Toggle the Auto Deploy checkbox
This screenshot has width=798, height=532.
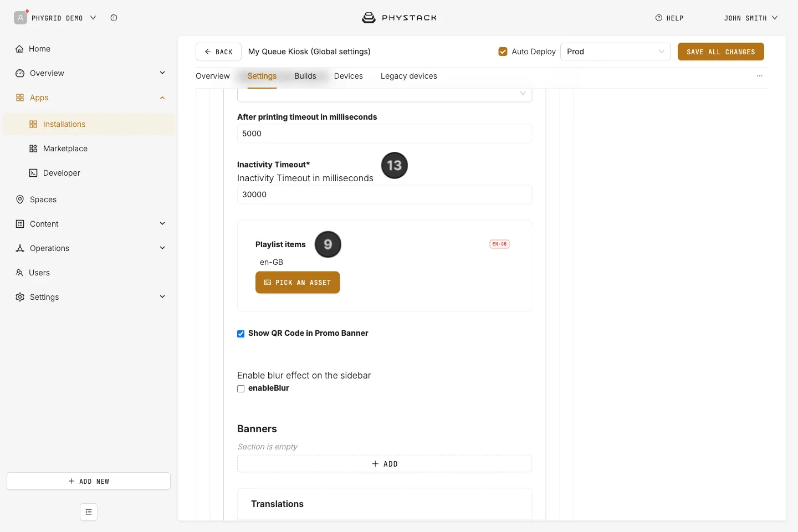click(503, 52)
